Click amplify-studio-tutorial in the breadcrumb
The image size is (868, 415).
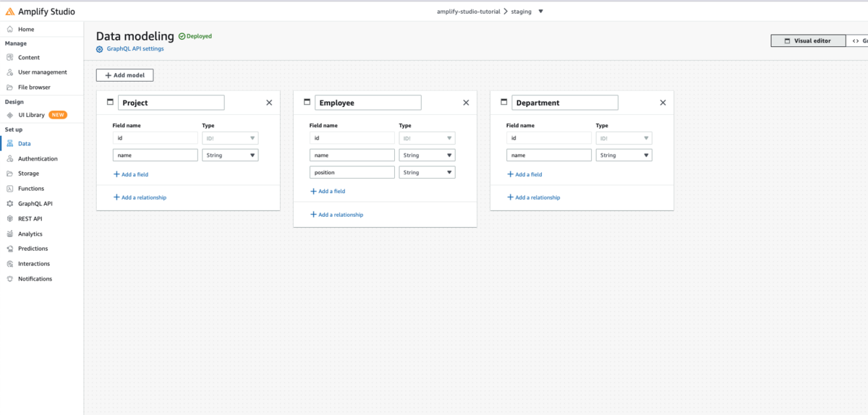coord(468,12)
